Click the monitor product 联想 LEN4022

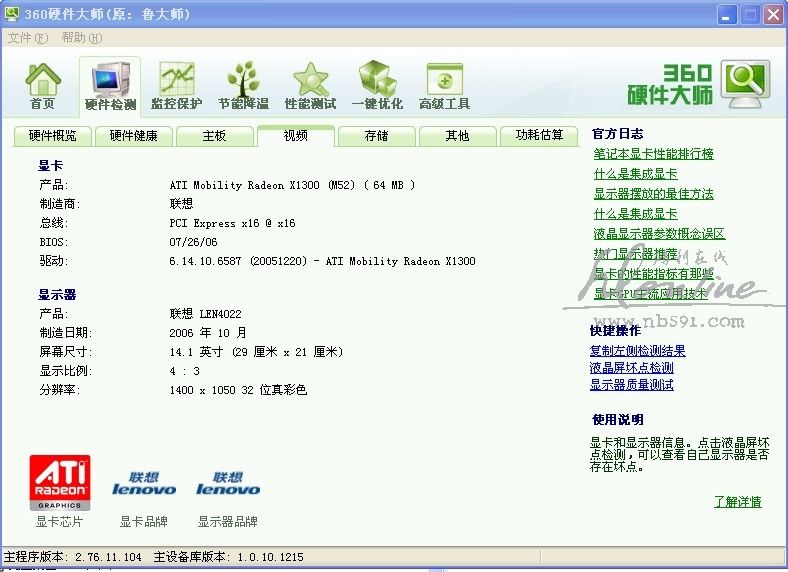[206, 314]
